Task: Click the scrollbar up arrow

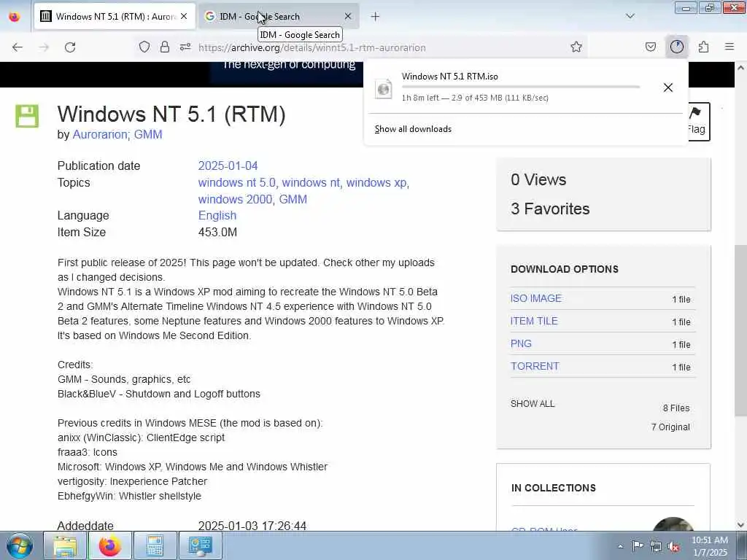Action: tap(740, 68)
